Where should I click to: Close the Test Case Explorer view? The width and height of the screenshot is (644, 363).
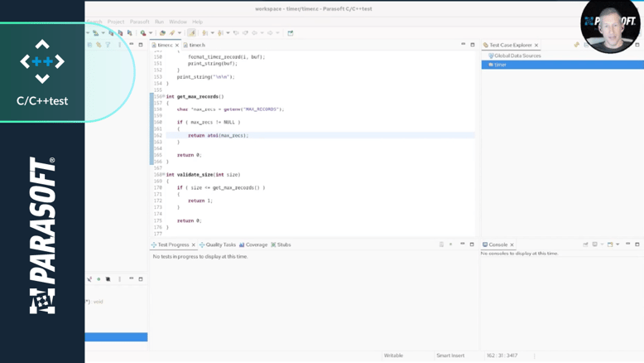pyautogui.click(x=536, y=46)
